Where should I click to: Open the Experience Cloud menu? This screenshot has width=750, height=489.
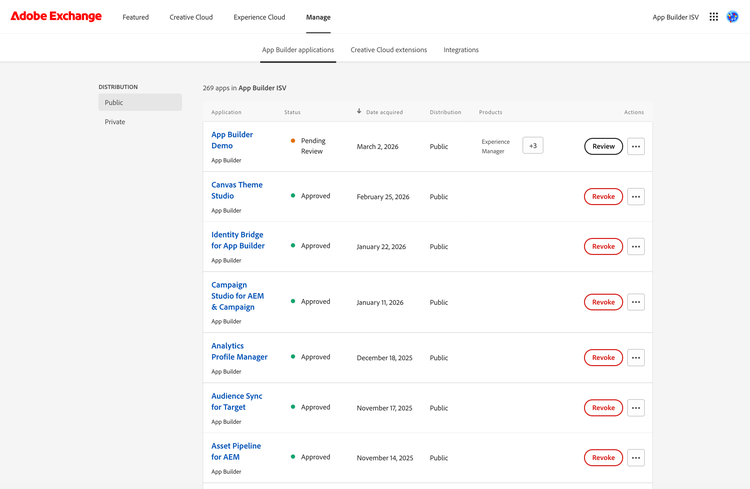tap(259, 17)
